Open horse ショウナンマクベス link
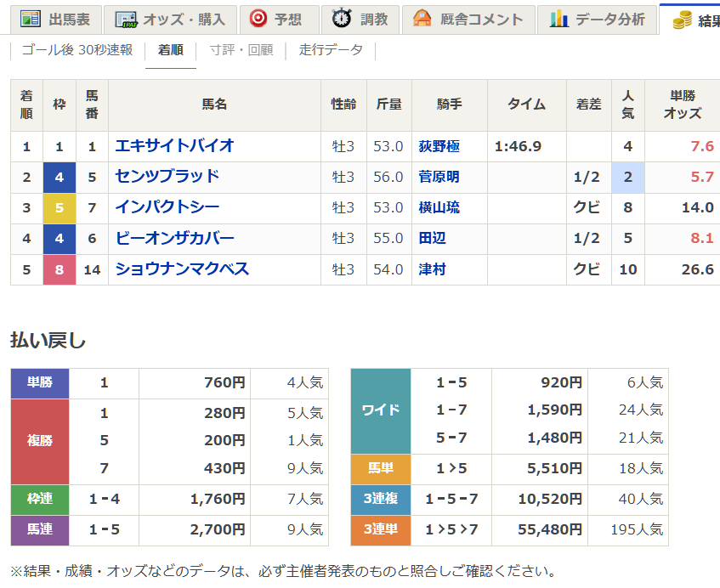 tap(182, 269)
